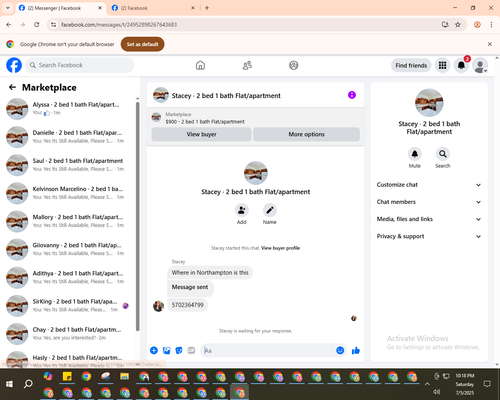Viewport: 500px width, 400px height.
Task: Click Set as default button
Action: click(x=142, y=44)
